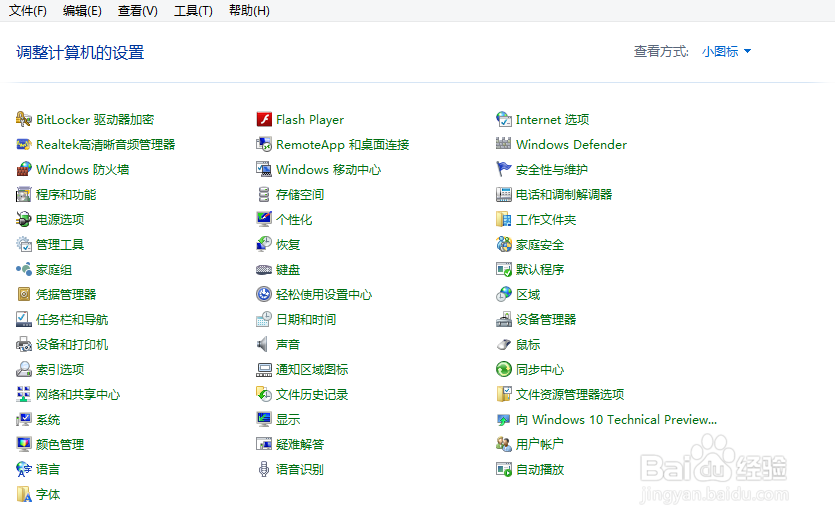Open the 系统 link
This screenshot has width=835, height=523.
(48, 420)
